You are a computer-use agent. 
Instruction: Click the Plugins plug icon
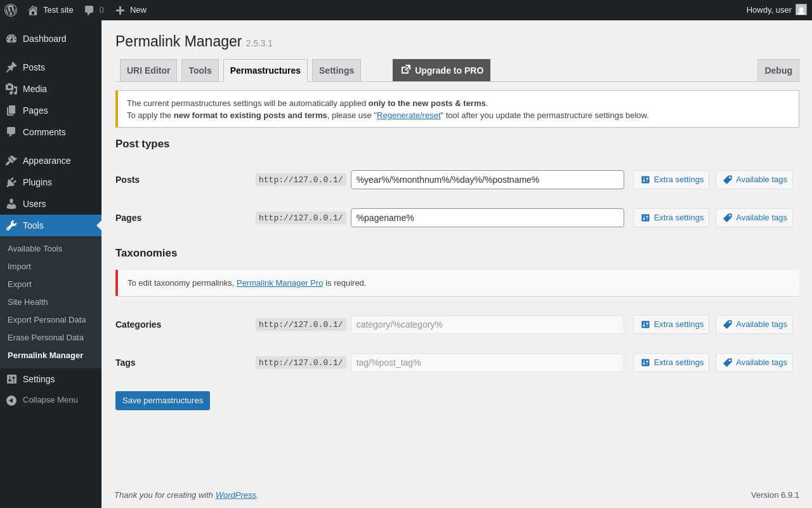tap(11, 182)
